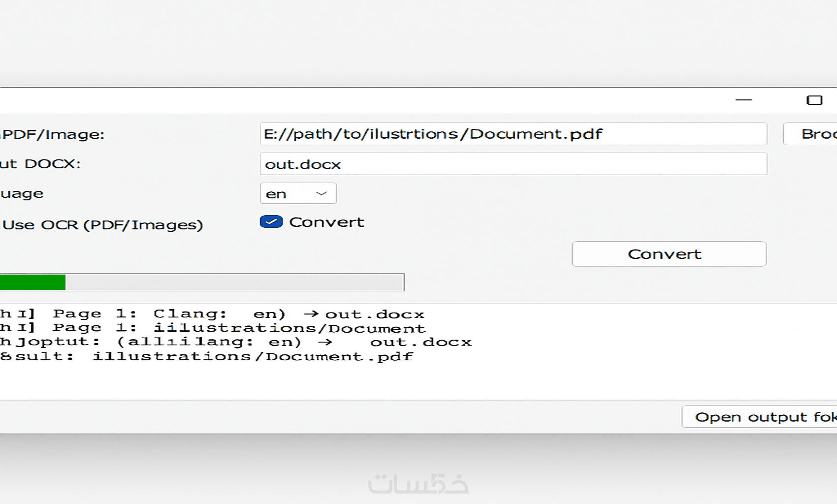Viewport: 837px width, 504px height.
Task: Click the last log line ending in Document.pdf
Action: pyautogui.click(x=207, y=356)
